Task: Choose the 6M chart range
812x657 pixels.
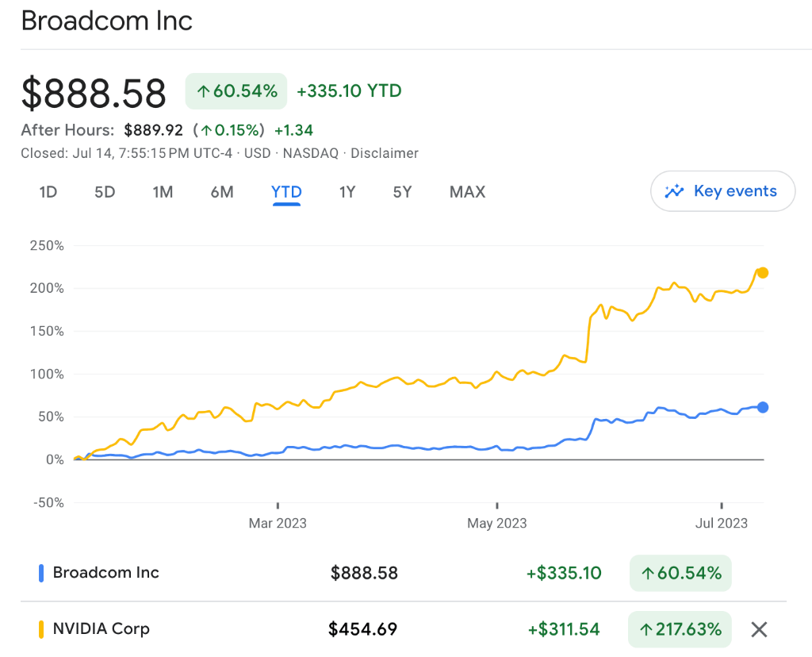Action: pos(222,192)
